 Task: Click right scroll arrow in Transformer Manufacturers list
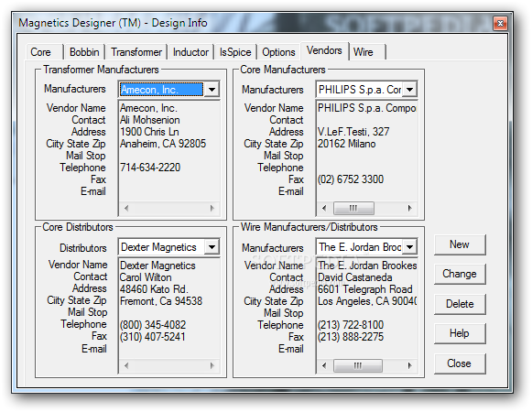point(212,208)
